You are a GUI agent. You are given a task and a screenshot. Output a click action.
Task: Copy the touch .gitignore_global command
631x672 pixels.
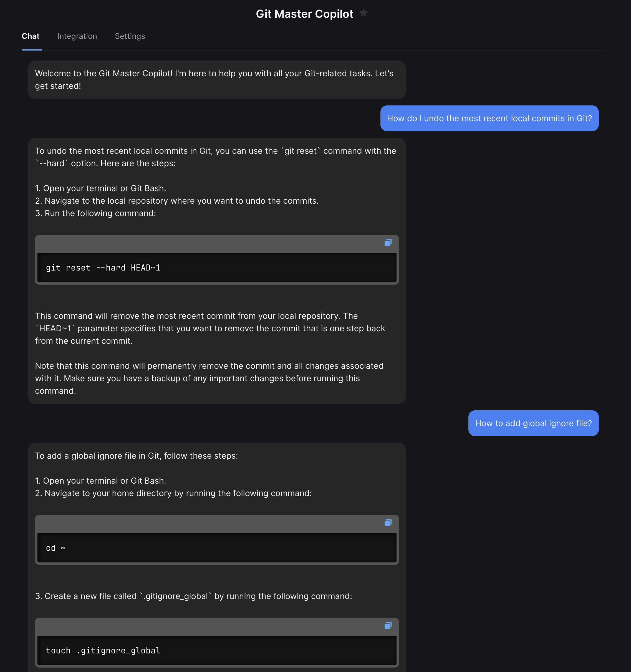388,626
